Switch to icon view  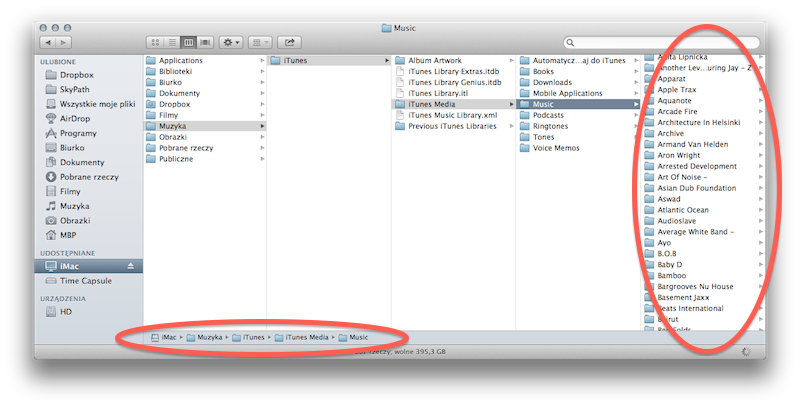click(x=156, y=42)
